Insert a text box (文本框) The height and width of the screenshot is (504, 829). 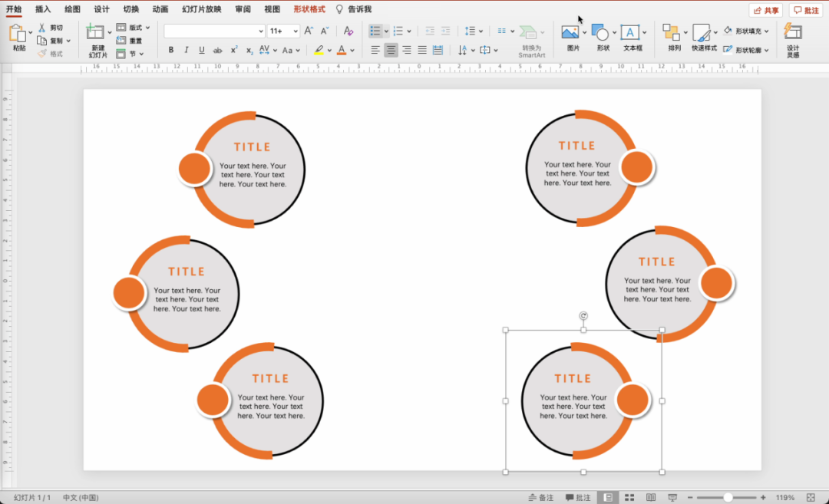[x=630, y=32]
